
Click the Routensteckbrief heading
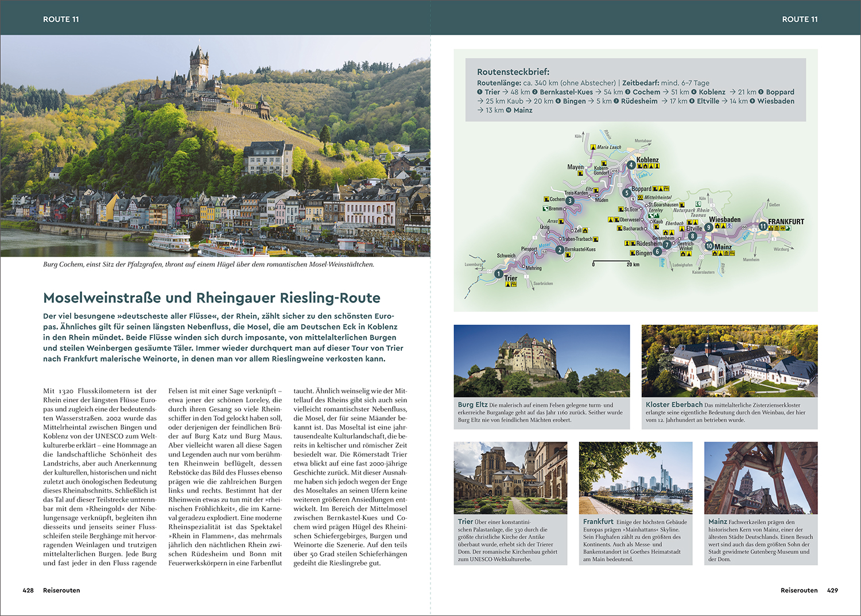coord(513,72)
